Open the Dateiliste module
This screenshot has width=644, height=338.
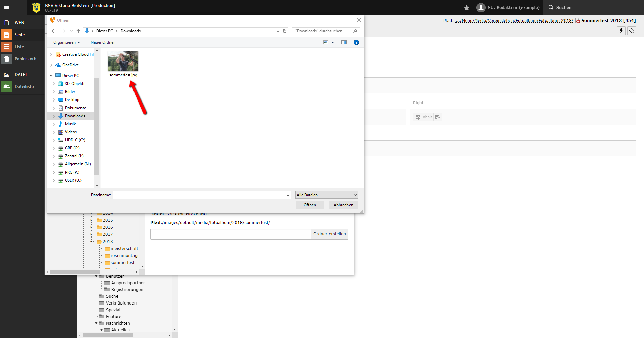[x=7, y=87]
